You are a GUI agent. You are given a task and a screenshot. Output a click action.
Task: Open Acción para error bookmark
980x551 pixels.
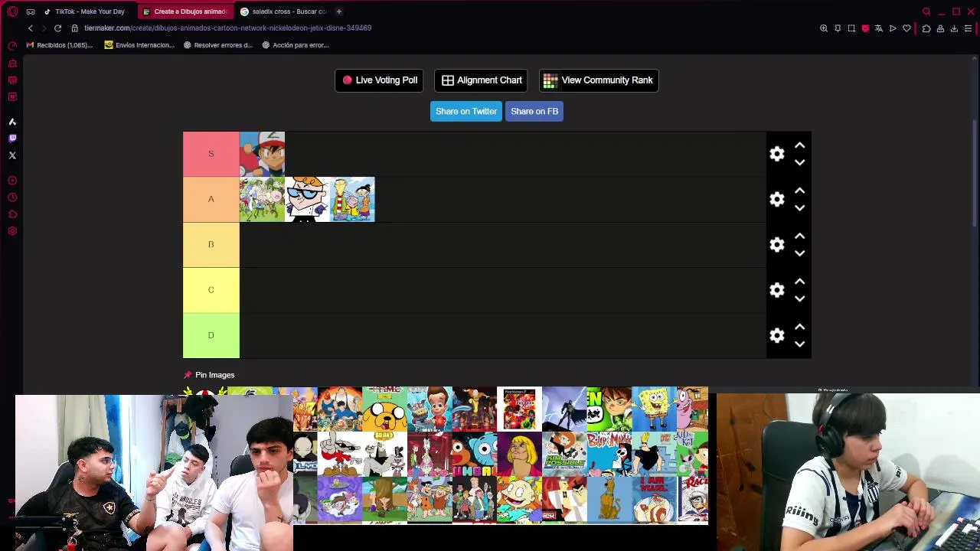tap(296, 45)
